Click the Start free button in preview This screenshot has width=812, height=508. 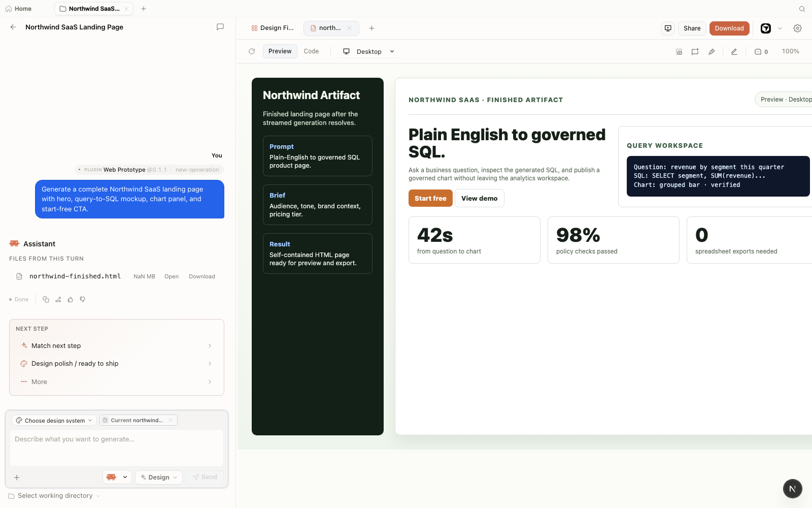[430, 198]
